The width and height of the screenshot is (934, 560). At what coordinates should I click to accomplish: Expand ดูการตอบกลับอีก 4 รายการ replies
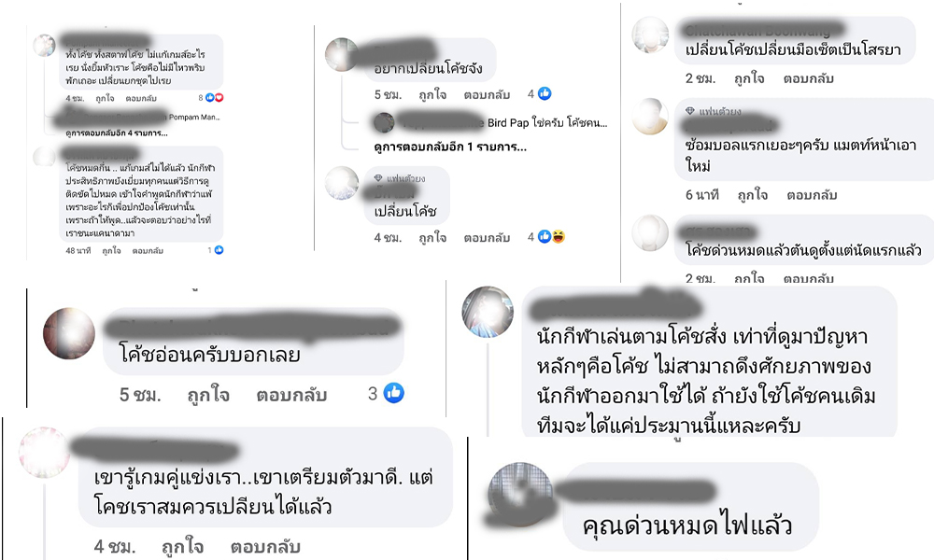(x=117, y=133)
